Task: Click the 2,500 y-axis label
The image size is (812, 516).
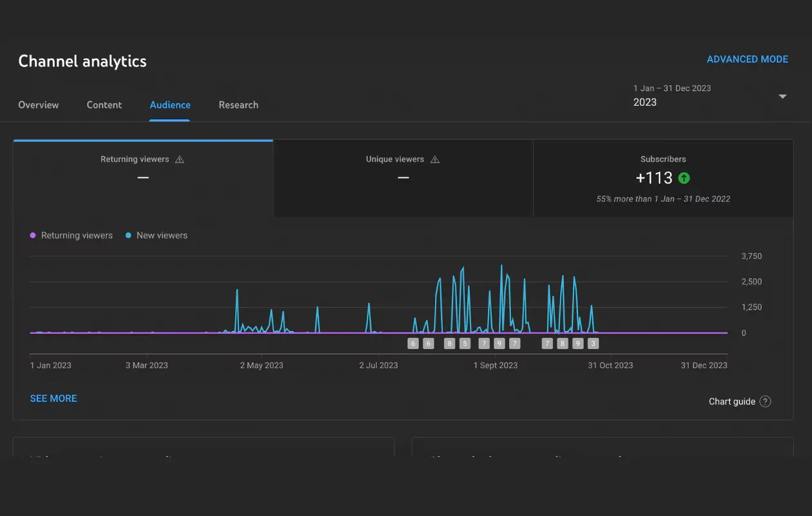Action: click(751, 282)
